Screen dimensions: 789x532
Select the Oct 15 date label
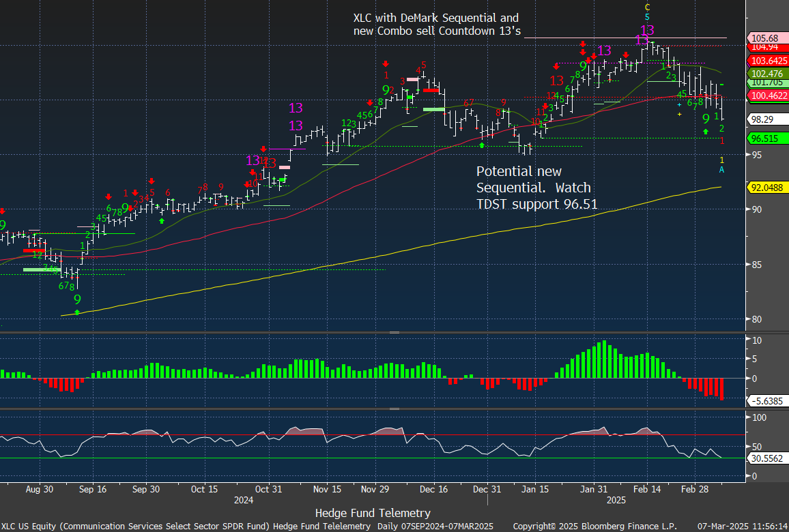[x=204, y=489]
